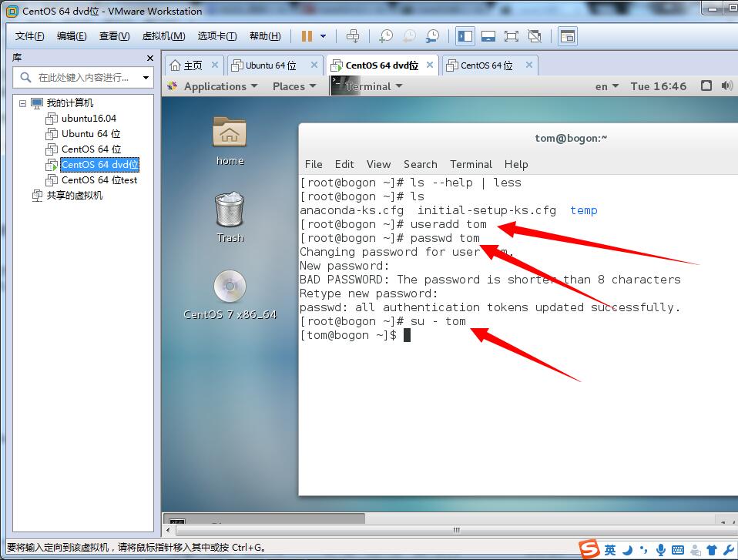Pause the virtual machine with the orange pause icon
The width and height of the screenshot is (738, 560).
(307, 36)
